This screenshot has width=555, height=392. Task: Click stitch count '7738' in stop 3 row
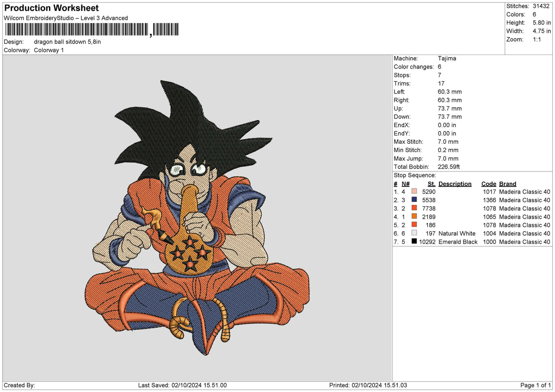click(x=429, y=208)
